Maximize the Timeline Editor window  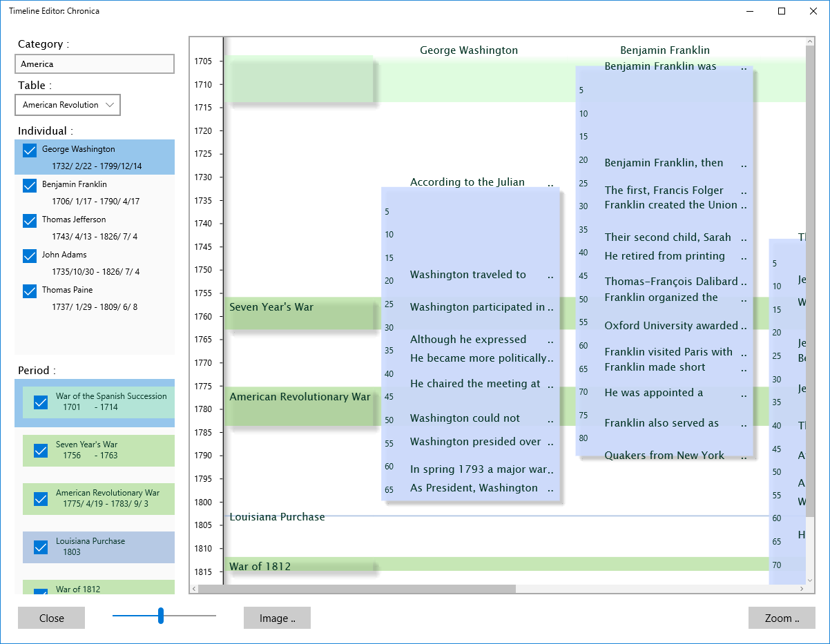[x=782, y=11]
